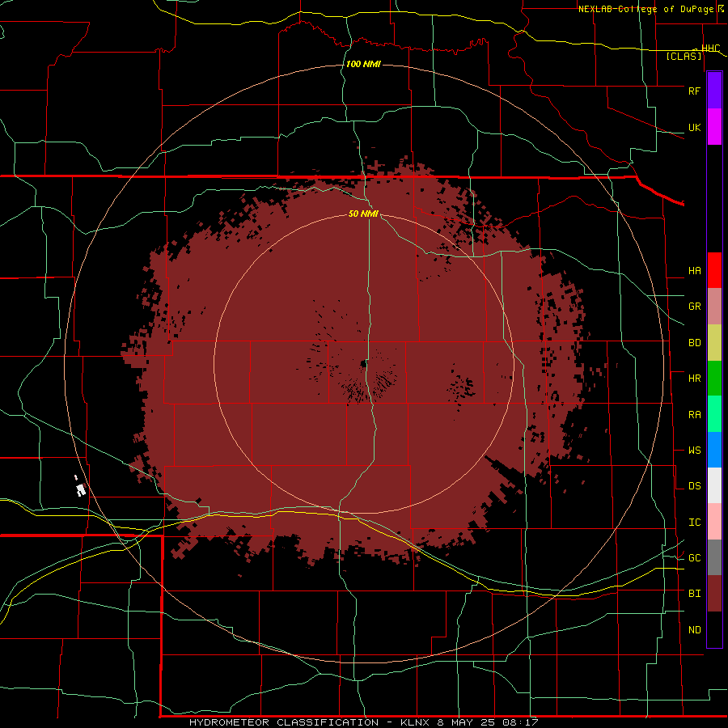Screen dimensions: 728x728
Task: Click the HHC product label
Action: click(x=710, y=49)
